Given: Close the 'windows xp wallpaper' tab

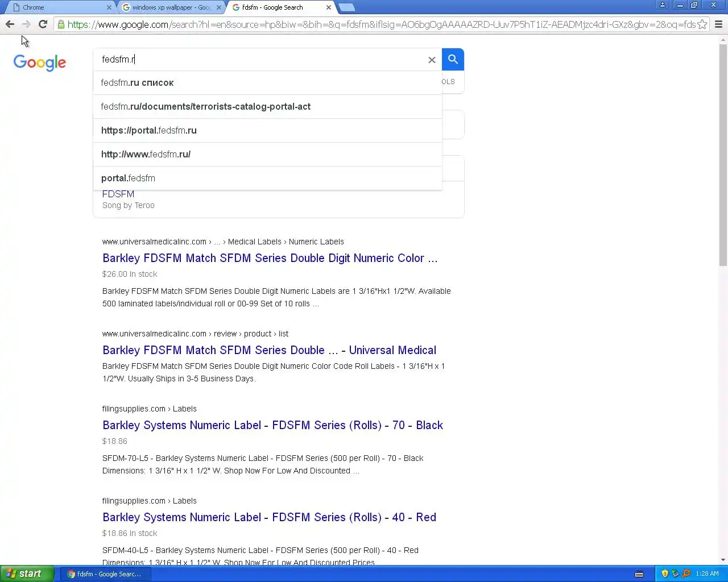Looking at the screenshot, I should [219, 7].
